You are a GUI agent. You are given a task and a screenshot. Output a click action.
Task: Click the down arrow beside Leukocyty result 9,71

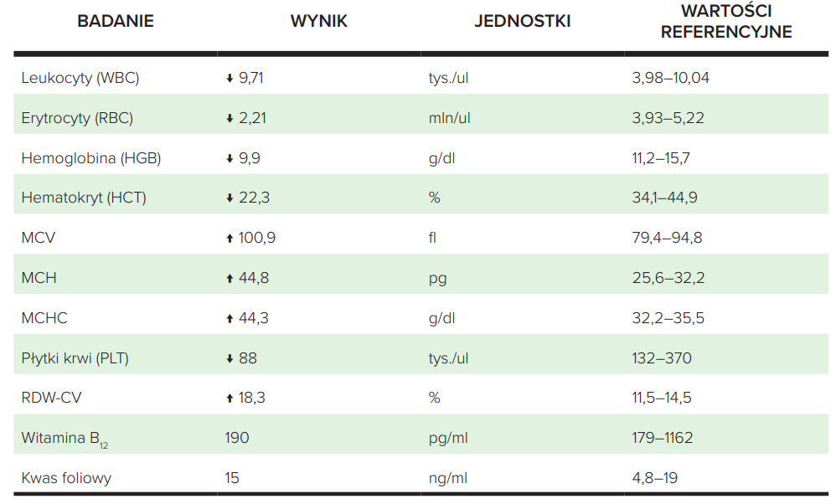[230, 79]
